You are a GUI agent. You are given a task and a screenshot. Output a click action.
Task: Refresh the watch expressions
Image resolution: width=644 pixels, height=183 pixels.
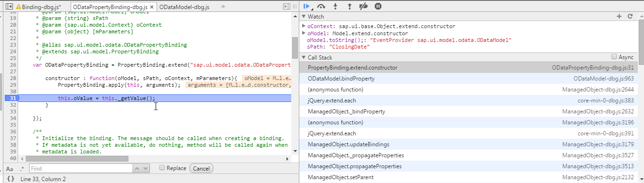(x=630, y=16)
